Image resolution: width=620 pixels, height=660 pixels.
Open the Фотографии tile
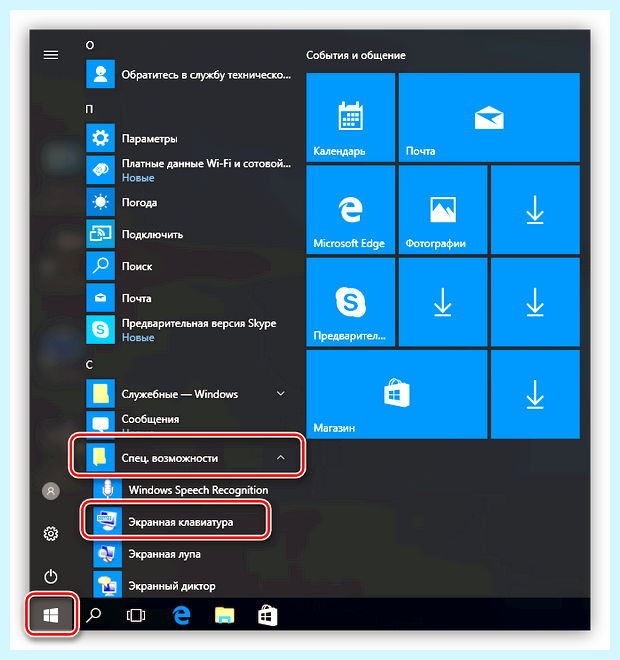click(443, 210)
